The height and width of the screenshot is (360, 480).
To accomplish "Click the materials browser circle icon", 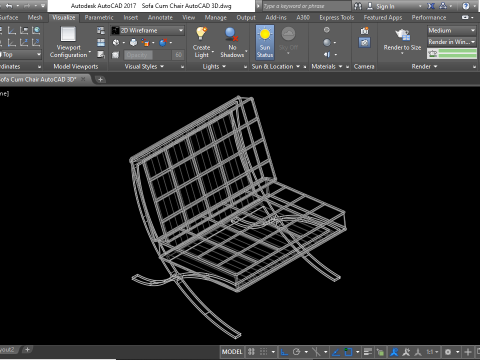I will [327, 30].
